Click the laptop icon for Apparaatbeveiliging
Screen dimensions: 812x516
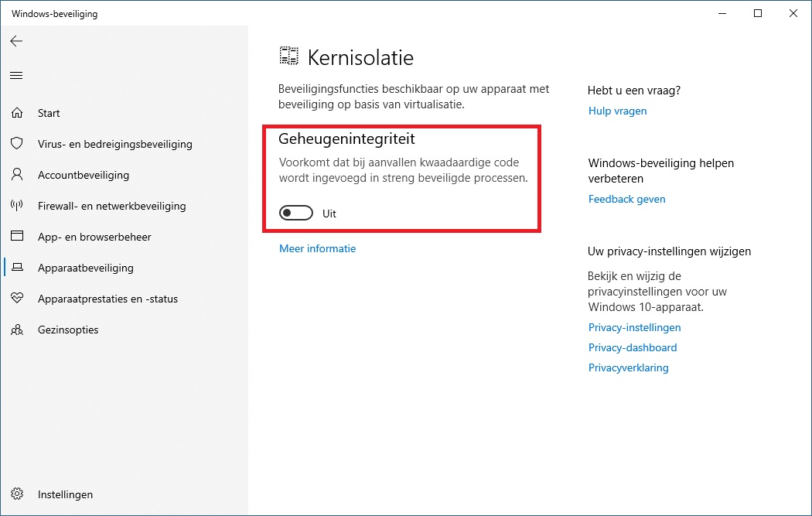[x=17, y=268]
